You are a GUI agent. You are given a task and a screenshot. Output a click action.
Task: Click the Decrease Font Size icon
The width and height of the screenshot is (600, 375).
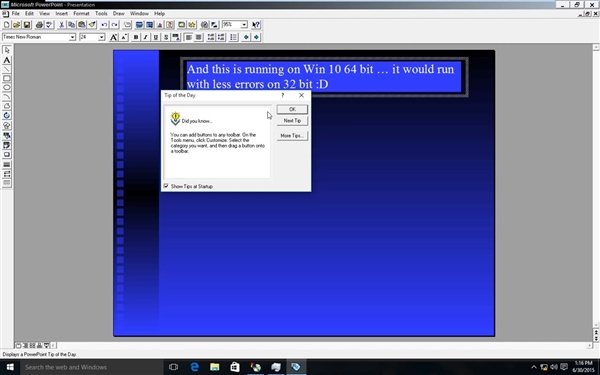pos(124,37)
